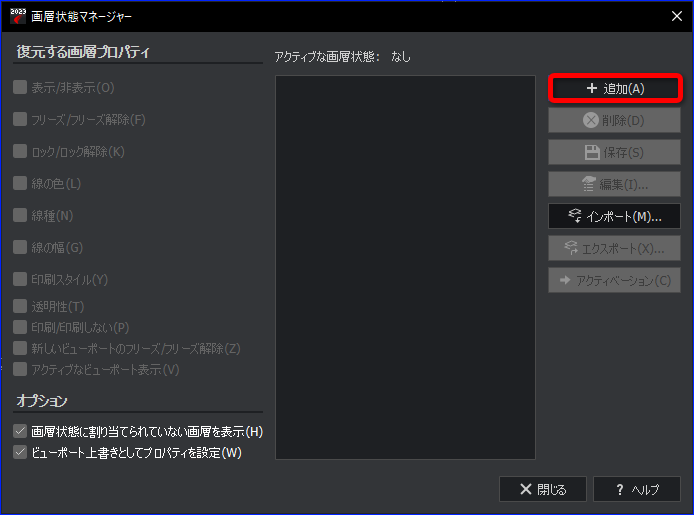Check the フリーズ/フリーズ解除(F) checkbox
Image resolution: width=694 pixels, height=515 pixels.
click(x=20, y=119)
